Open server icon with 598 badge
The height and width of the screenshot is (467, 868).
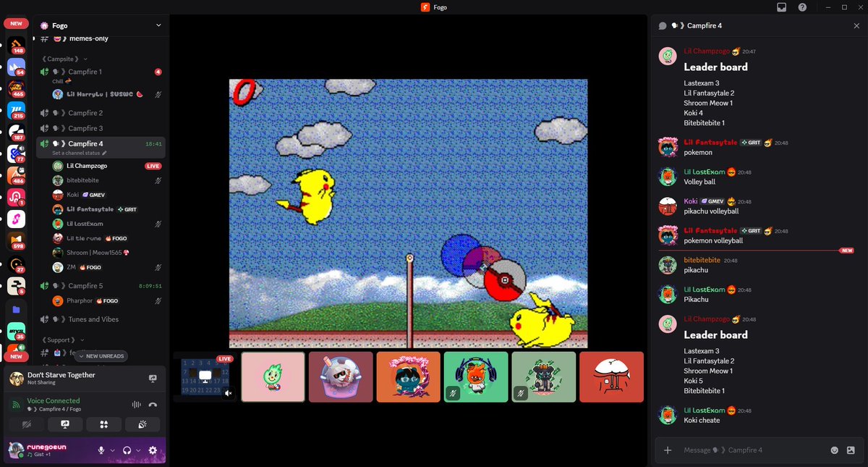[16, 240]
